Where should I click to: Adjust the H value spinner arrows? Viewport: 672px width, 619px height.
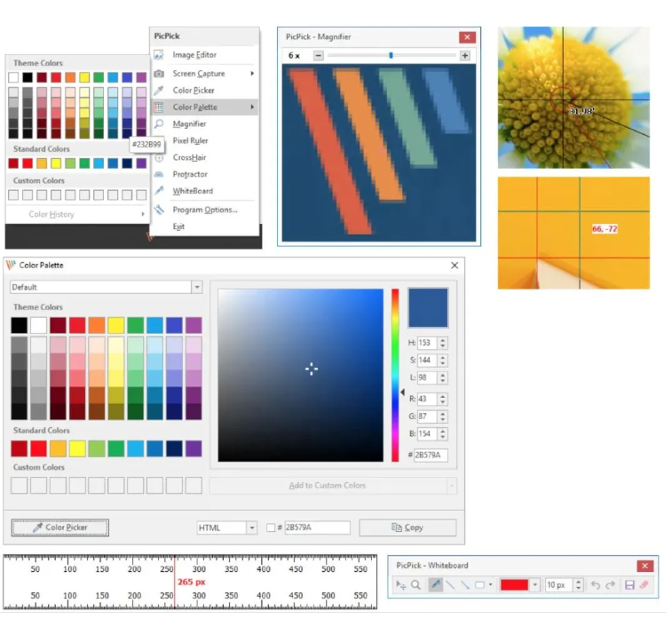click(447, 346)
